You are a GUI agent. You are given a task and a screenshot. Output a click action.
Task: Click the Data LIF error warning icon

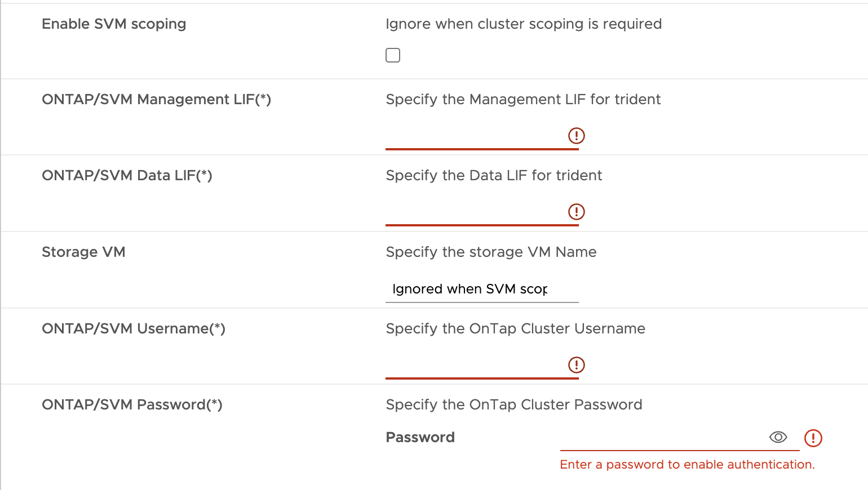[x=576, y=212]
